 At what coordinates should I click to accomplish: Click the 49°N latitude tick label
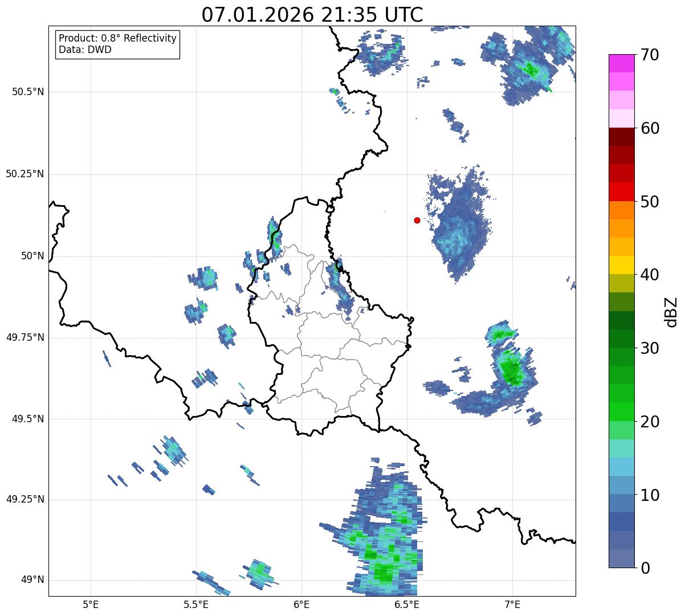[x=32, y=580]
